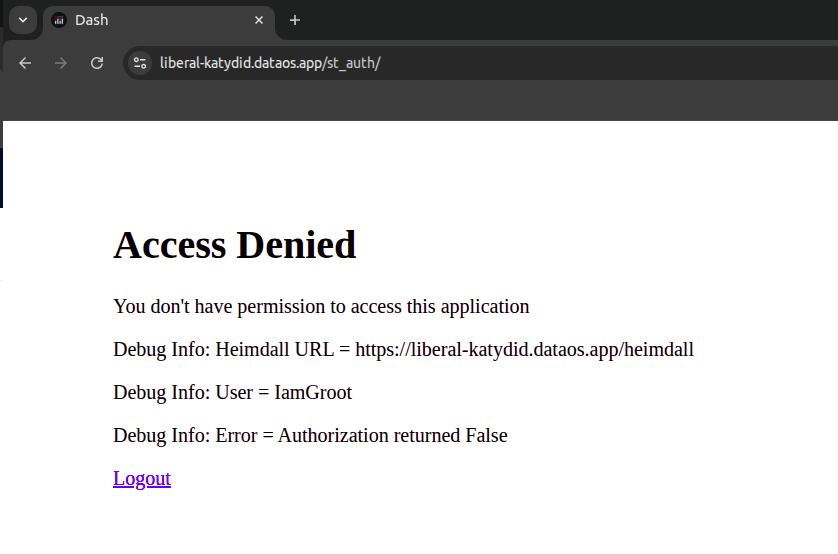Select the Access Denied heading

tap(234, 245)
